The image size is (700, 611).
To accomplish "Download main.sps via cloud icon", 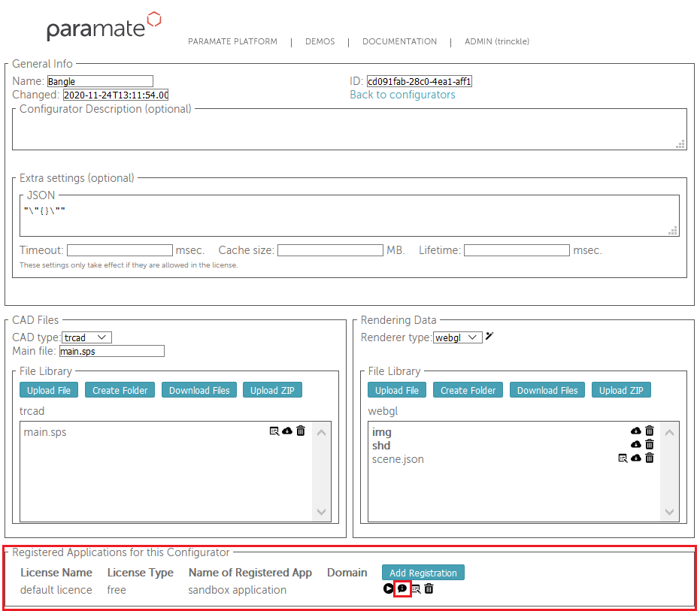I will (287, 431).
